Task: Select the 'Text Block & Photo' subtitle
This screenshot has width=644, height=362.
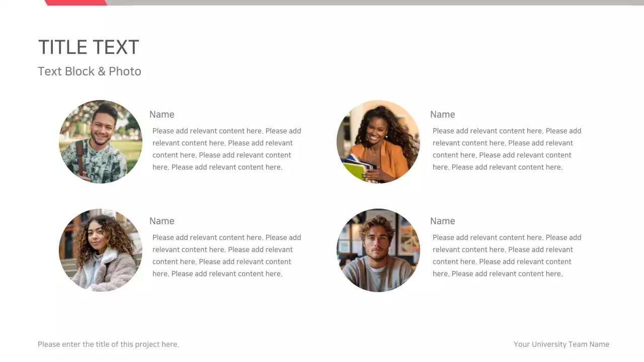Action: [89, 71]
